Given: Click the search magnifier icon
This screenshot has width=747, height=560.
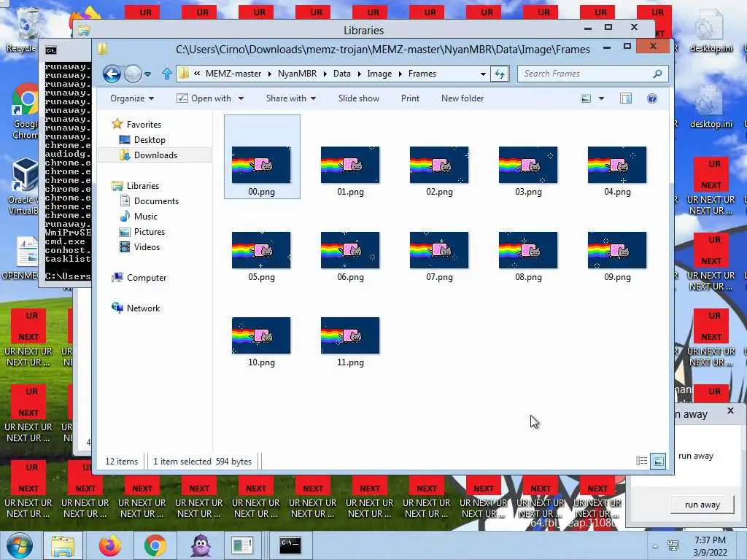Looking at the screenshot, I should 658,74.
